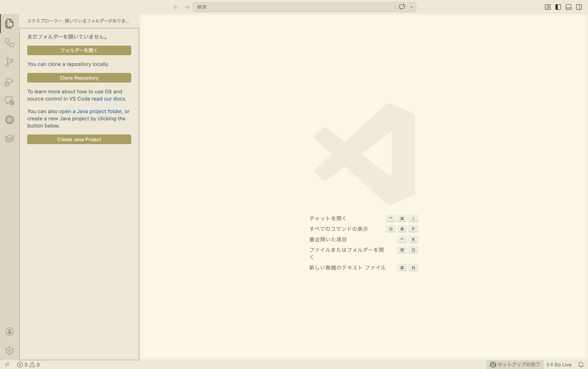Open the Remote Explorer view
Screen dimensions: 588x369
pos(9,100)
